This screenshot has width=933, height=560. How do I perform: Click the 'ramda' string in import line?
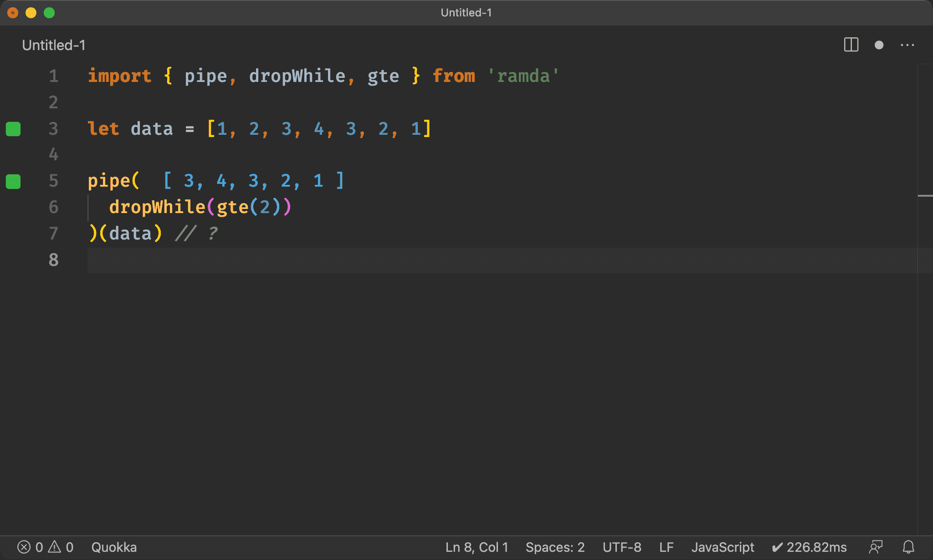(523, 76)
